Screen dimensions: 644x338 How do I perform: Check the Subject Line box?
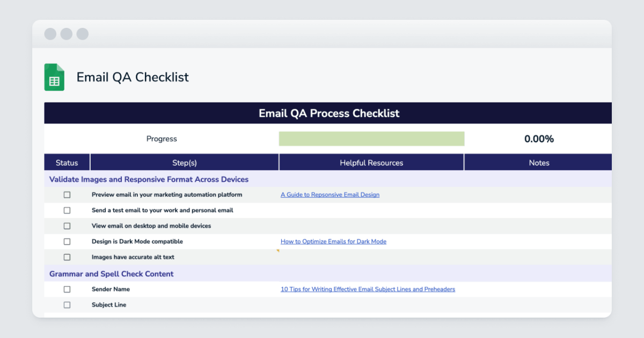[67, 305]
